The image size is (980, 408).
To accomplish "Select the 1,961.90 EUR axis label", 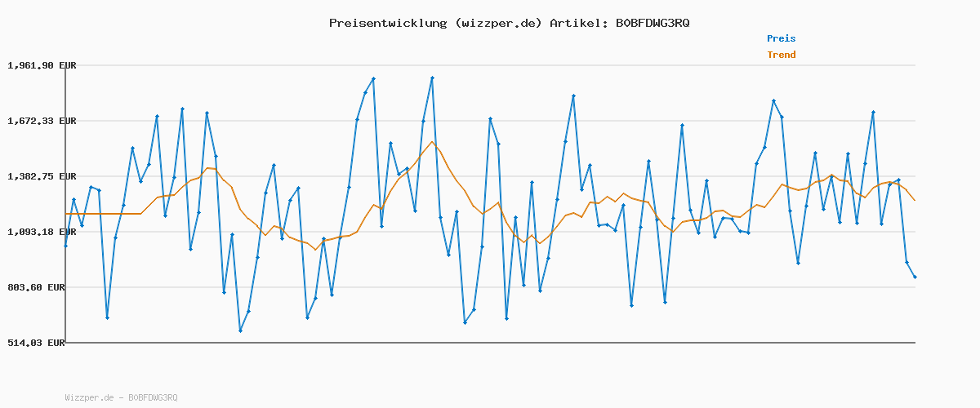I will (42, 65).
